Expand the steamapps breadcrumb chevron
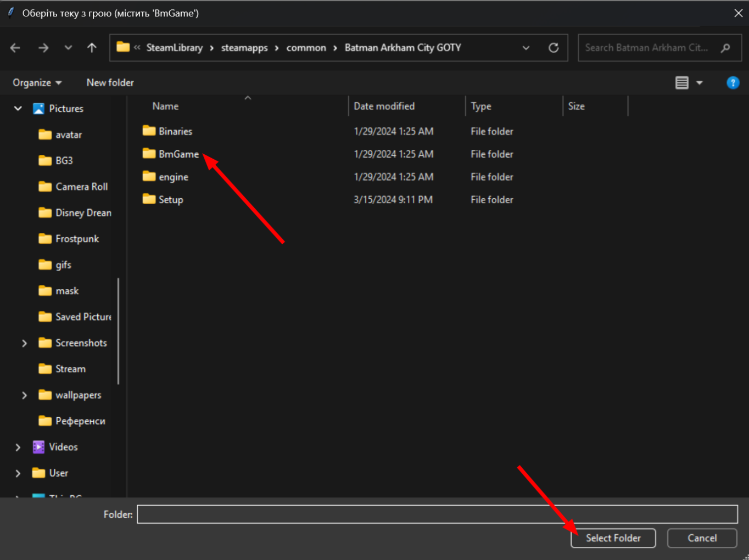Viewport: 749px width, 560px height. (277, 48)
